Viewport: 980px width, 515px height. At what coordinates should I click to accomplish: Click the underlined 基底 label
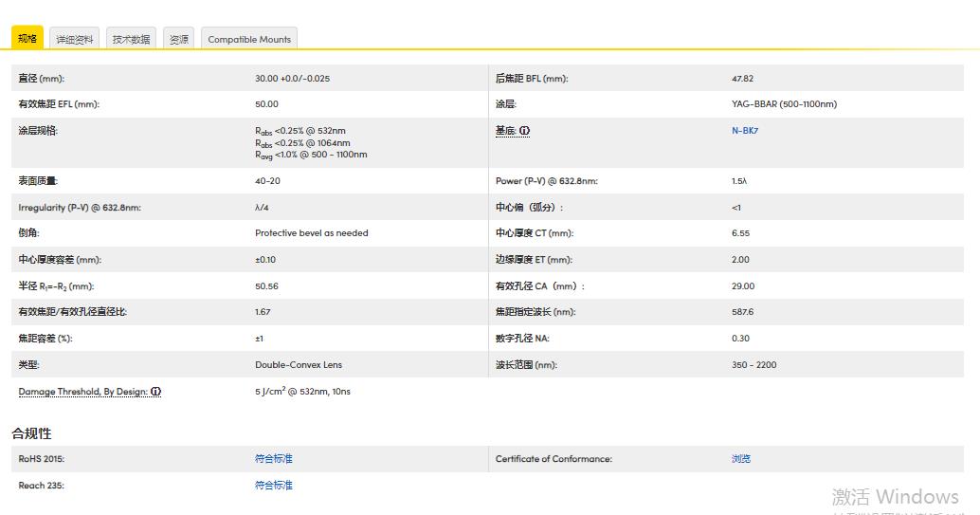click(505, 131)
